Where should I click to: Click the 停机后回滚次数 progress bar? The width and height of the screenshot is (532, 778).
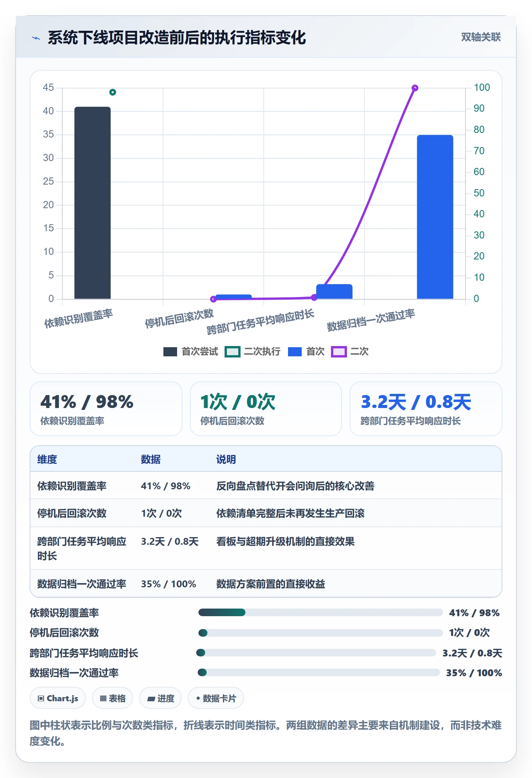[x=320, y=633]
